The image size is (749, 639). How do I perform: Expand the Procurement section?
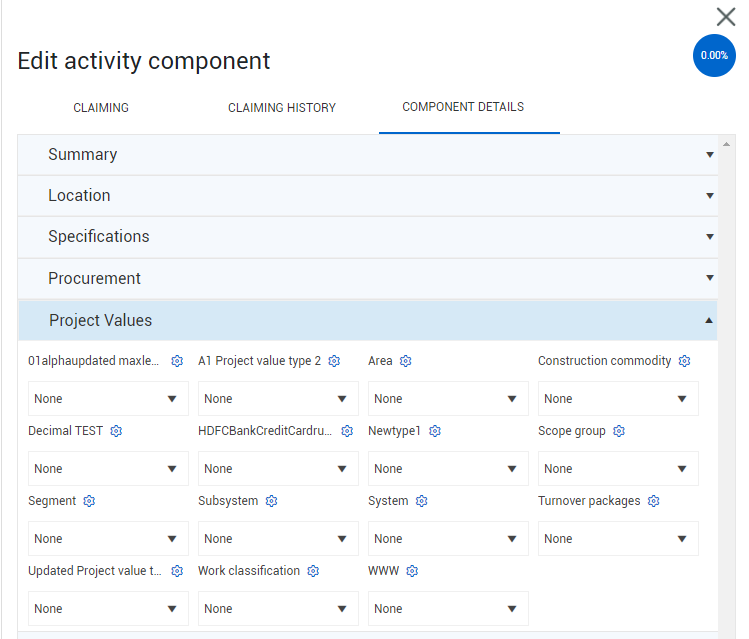click(x=367, y=278)
